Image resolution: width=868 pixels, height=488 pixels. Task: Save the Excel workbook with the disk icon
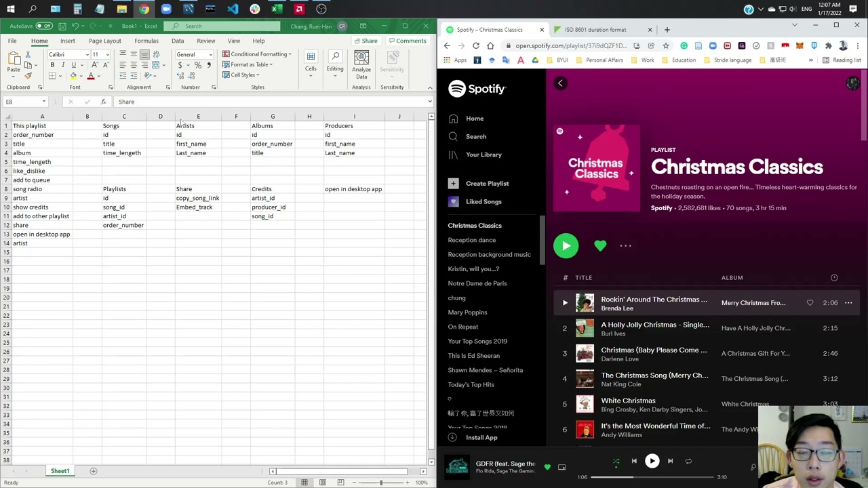point(62,26)
